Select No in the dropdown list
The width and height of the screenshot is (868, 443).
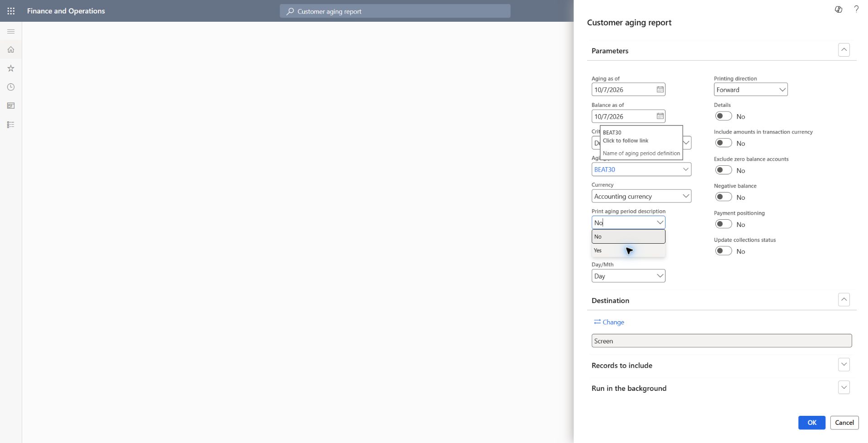[x=628, y=236]
